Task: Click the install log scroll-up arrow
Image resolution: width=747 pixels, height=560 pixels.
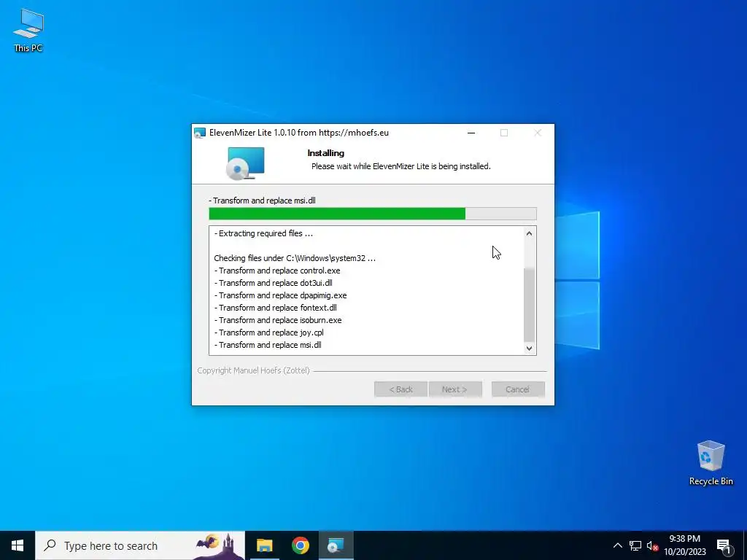Action: 529,233
